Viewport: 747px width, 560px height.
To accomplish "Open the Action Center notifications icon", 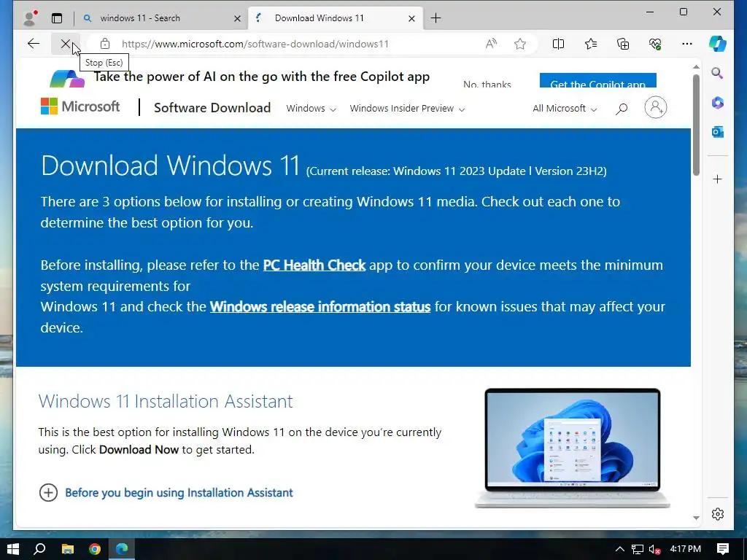I will point(723,549).
